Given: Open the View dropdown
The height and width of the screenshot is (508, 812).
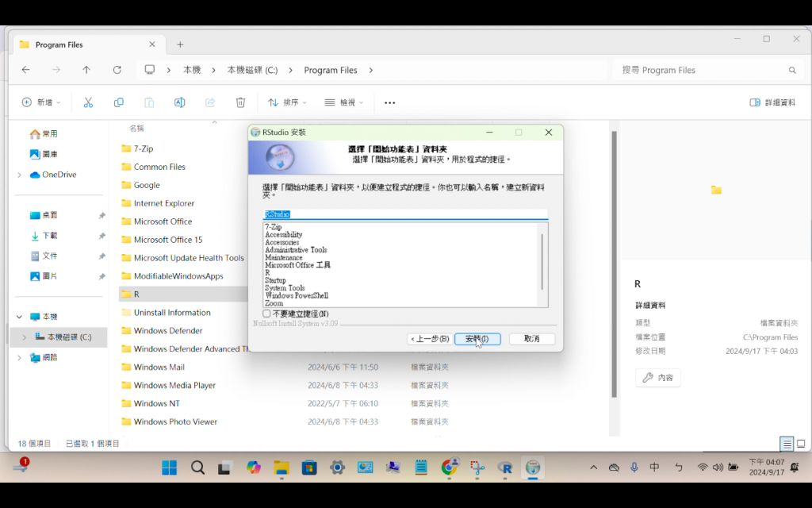Looking at the screenshot, I should pos(343,102).
